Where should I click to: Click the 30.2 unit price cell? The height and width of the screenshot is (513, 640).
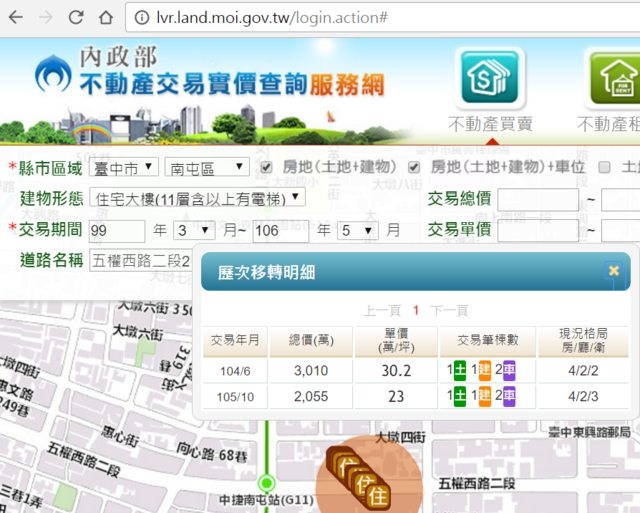tap(396, 371)
